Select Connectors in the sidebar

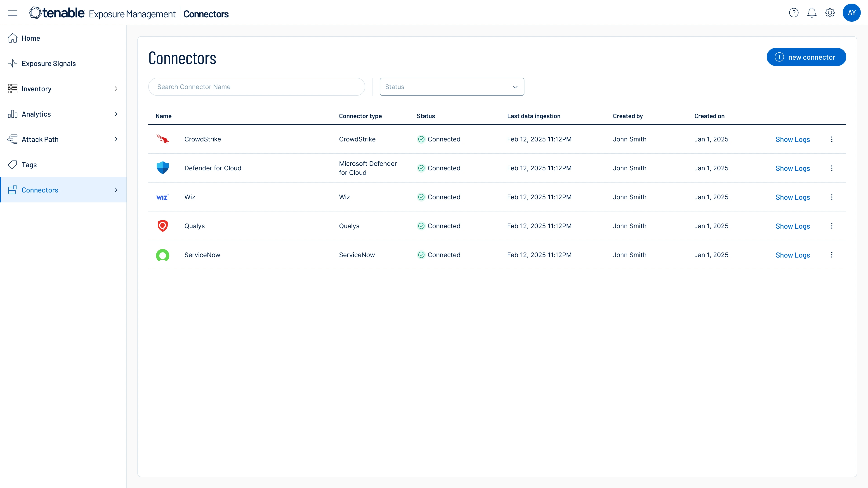[63, 190]
